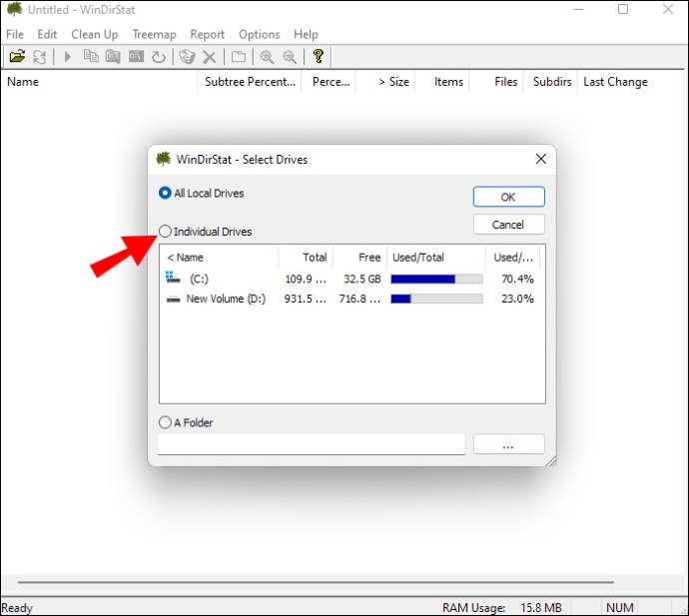689x616 pixels.
Task: Click the yellow Help question mark icon
Action: (x=319, y=56)
